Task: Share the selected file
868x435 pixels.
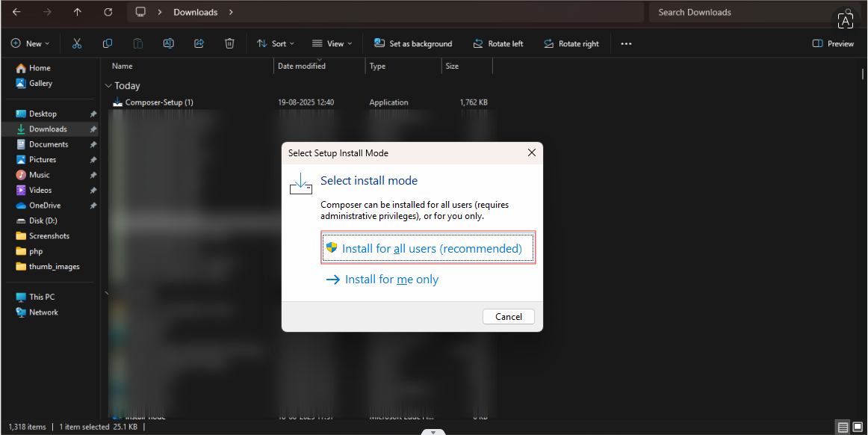Action: tap(199, 44)
